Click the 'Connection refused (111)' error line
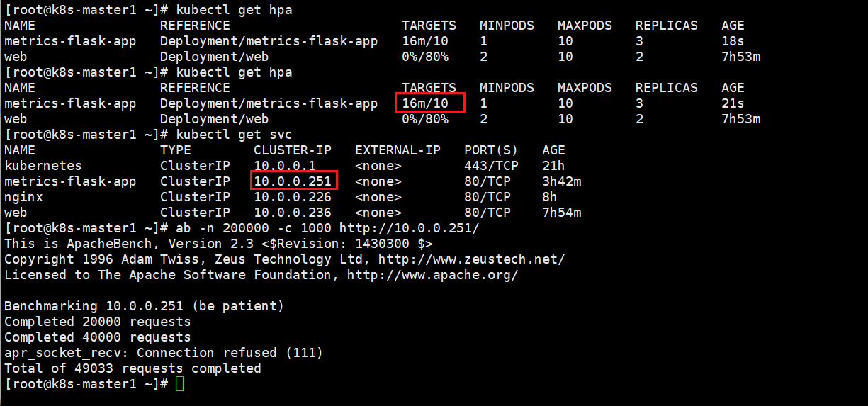The image size is (868, 406). point(164,353)
